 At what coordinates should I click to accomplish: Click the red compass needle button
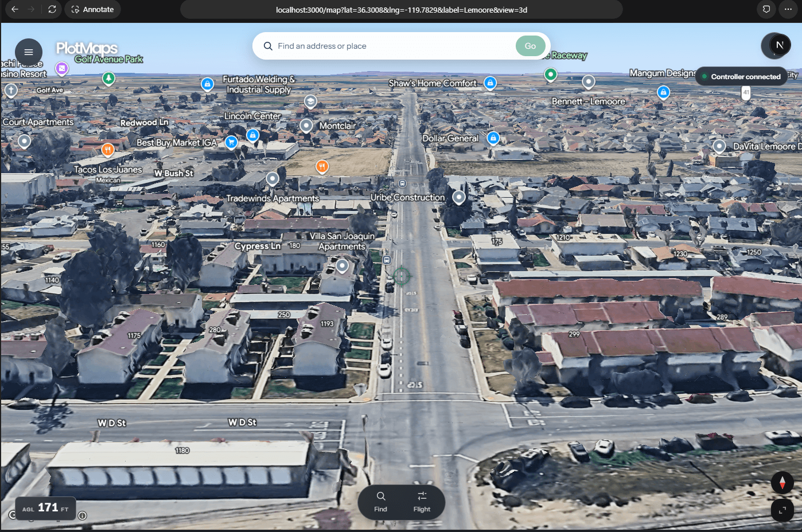click(x=782, y=483)
